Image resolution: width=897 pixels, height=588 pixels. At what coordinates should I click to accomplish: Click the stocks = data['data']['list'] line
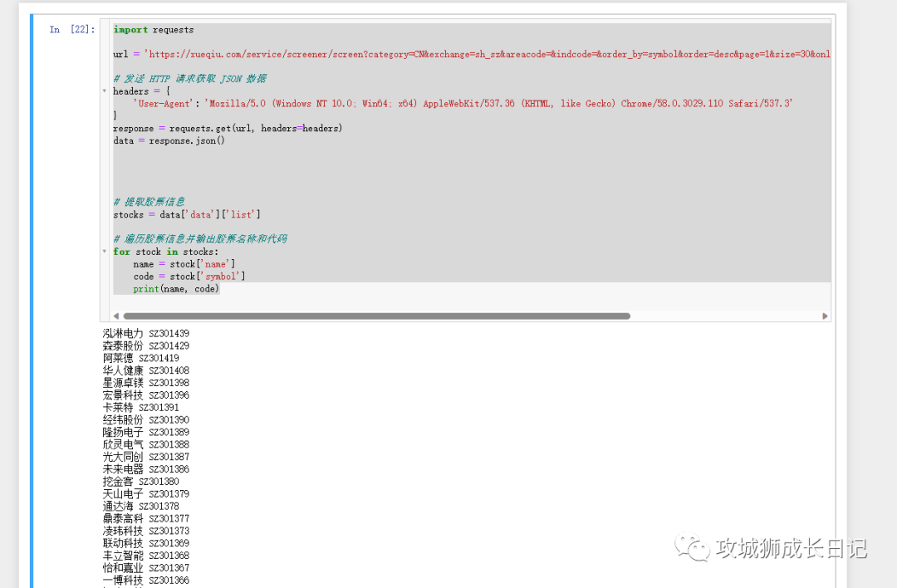click(187, 215)
